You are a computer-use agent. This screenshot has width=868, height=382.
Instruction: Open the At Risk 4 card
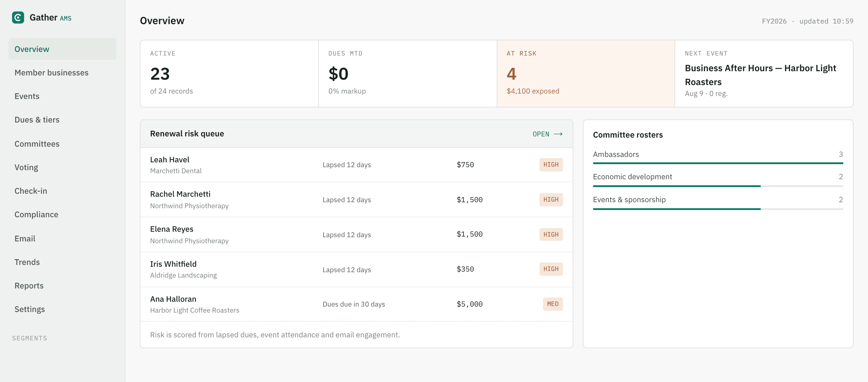tap(586, 74)
